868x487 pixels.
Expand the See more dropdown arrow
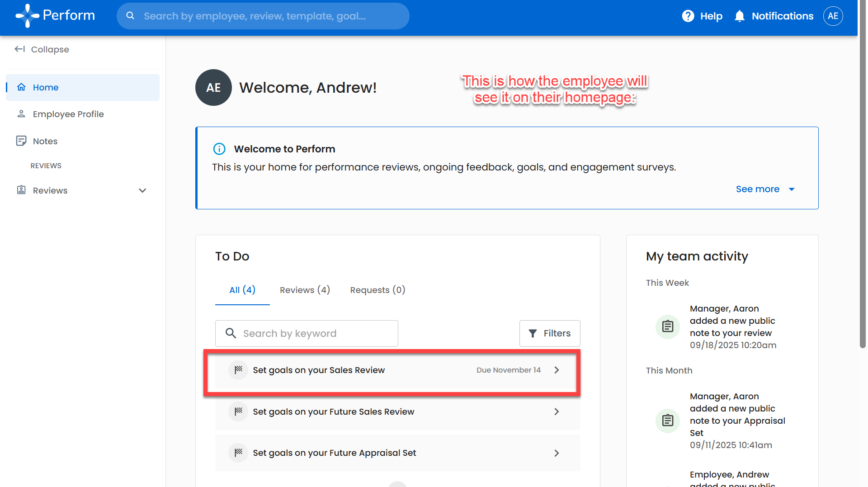[792, 189]
